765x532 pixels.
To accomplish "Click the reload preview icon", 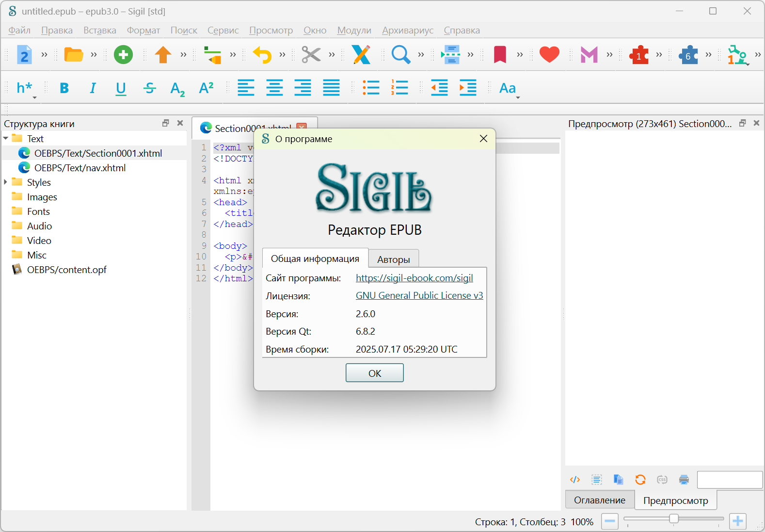I will (640, 480).
